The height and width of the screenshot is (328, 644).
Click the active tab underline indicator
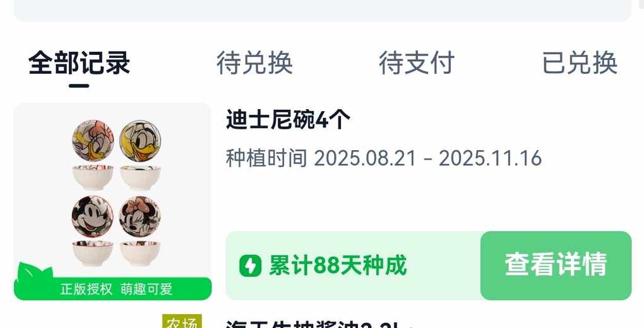click(x=79, y=86)
